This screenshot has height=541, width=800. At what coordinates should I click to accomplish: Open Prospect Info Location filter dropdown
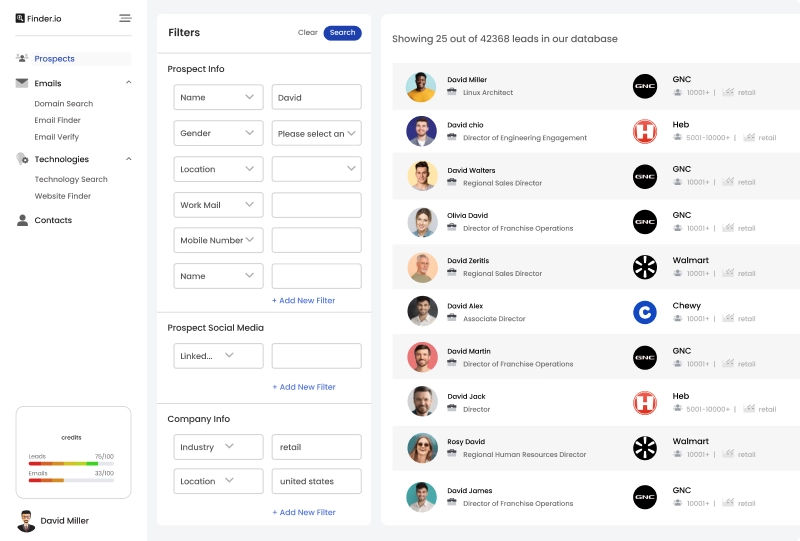tap(218, 169)
